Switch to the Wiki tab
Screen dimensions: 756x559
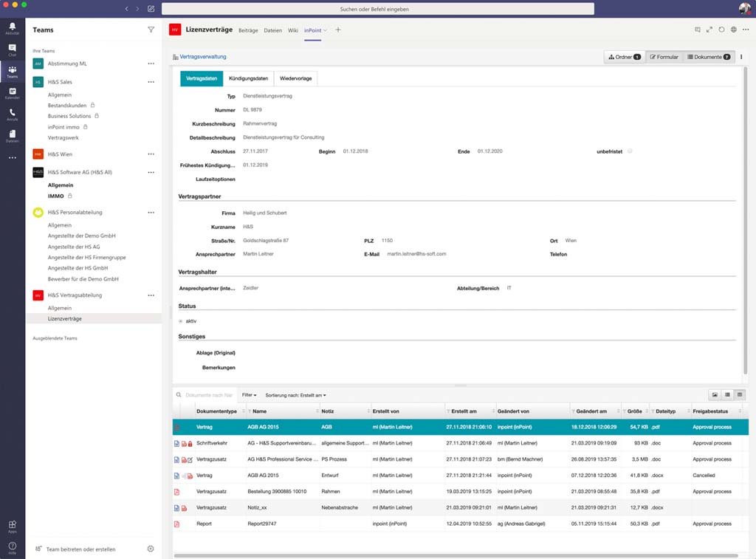pos(293,30)
